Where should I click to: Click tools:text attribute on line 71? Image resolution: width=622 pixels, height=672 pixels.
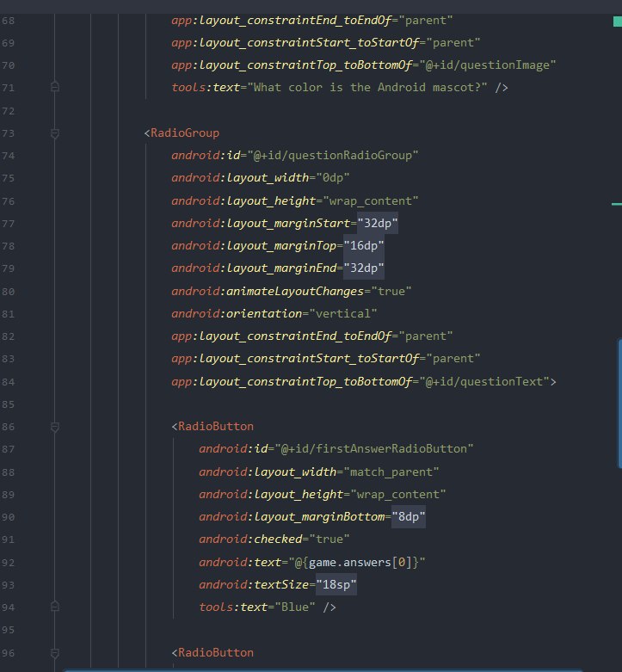tap(206, 88)
